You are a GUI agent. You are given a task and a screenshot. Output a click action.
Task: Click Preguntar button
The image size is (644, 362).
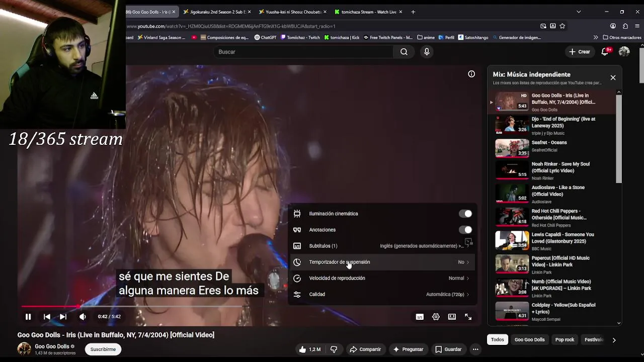(408, 349)
